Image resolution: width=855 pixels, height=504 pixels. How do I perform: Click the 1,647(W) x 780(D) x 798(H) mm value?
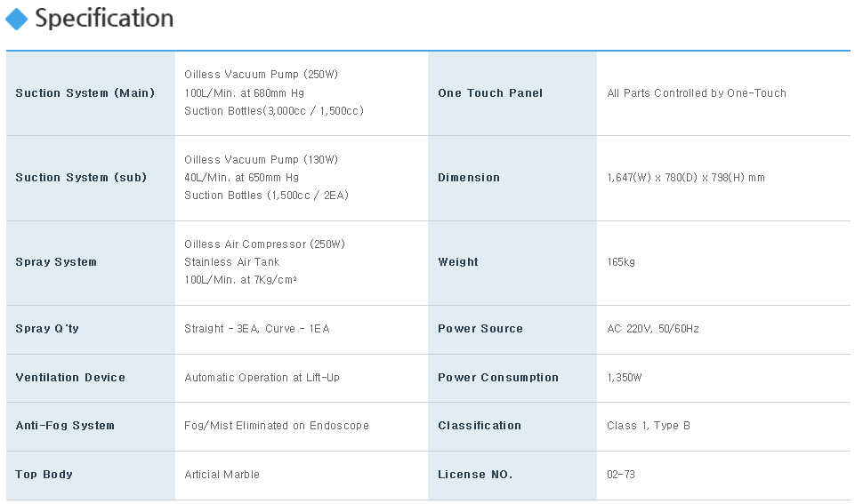[x=686, y=178]
